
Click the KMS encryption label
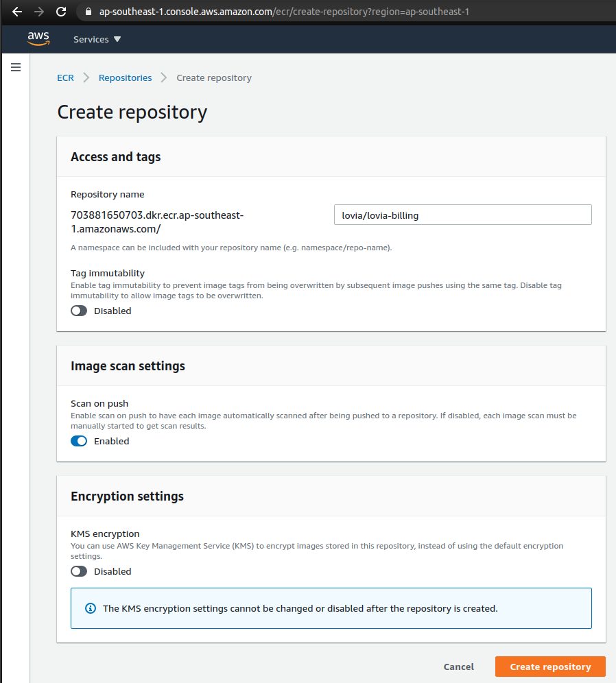(x=105, y=534)
